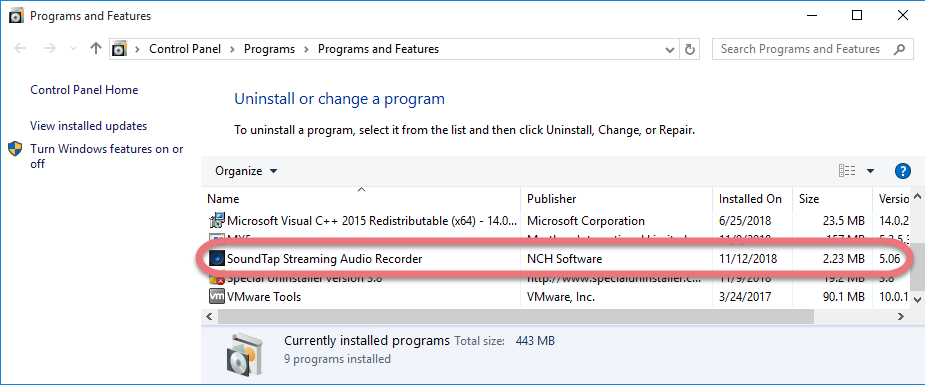Sort by Installed On column header
Image resolution: width=925 pixels, height=385 pixels.
(x=752, y=199)
